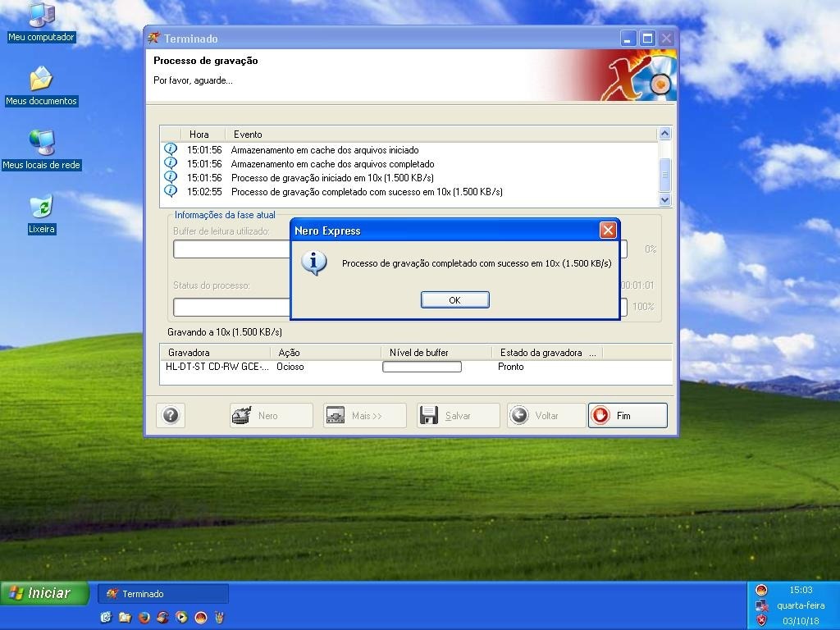The width and height of the screenshot is (840, 630).
Task: Click the Salvar button with the floppy disk
Action: pos(458,416)
